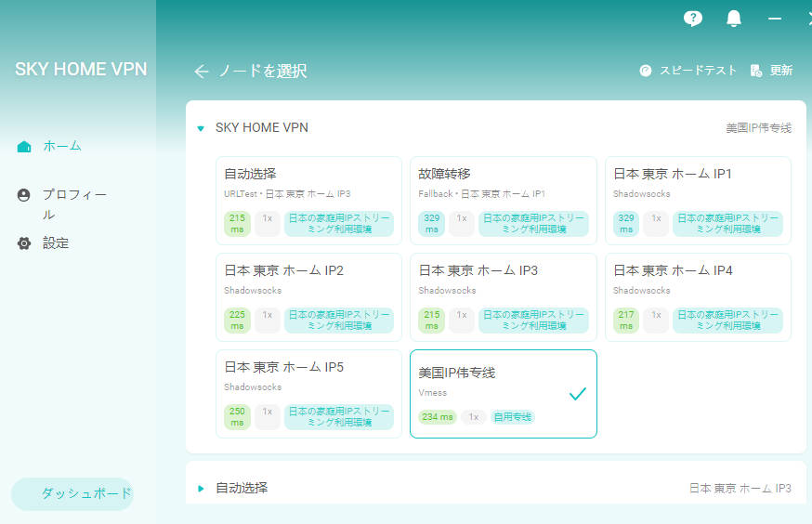Open the ホーム menu item

[62, 146]
